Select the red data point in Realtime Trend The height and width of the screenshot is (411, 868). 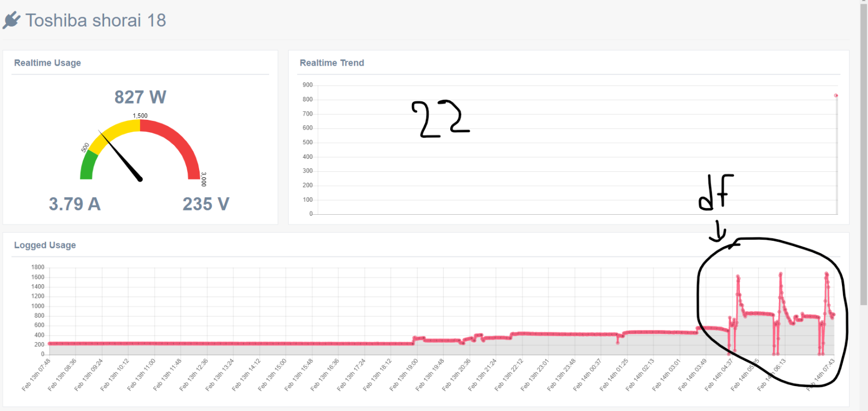pyautogui.click(x=836, y=95)
